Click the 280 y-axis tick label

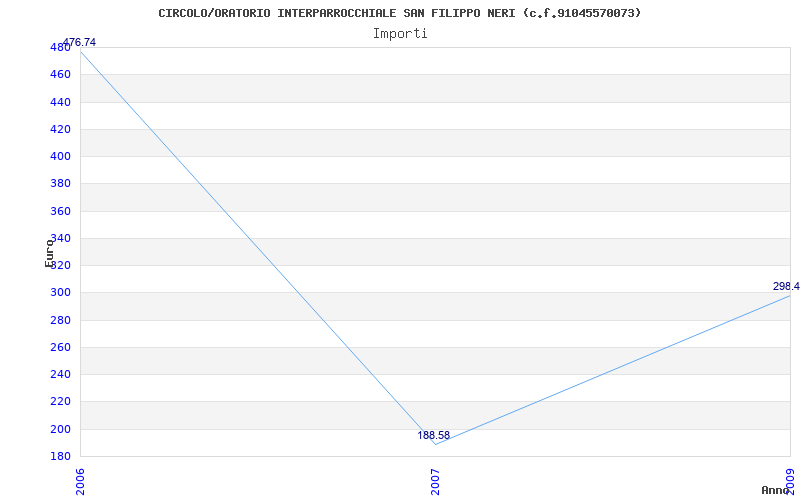coord(60,320)
